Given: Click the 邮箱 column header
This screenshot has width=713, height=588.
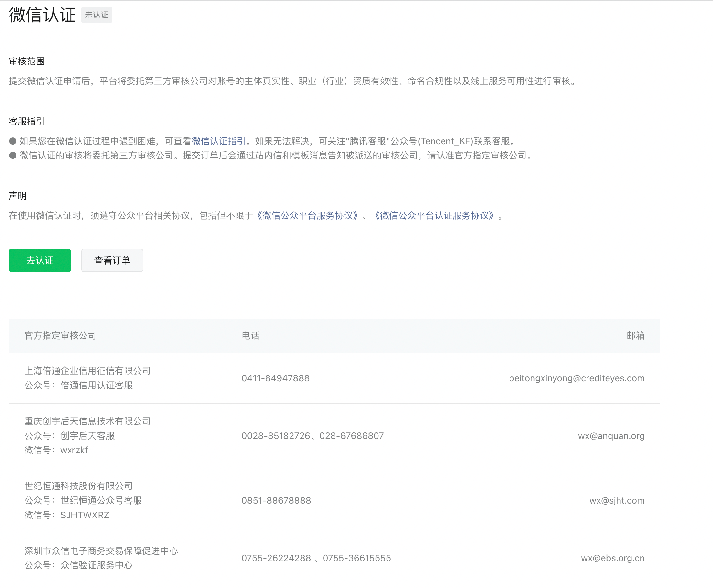Looking at the screenshot, I should 635,335.
